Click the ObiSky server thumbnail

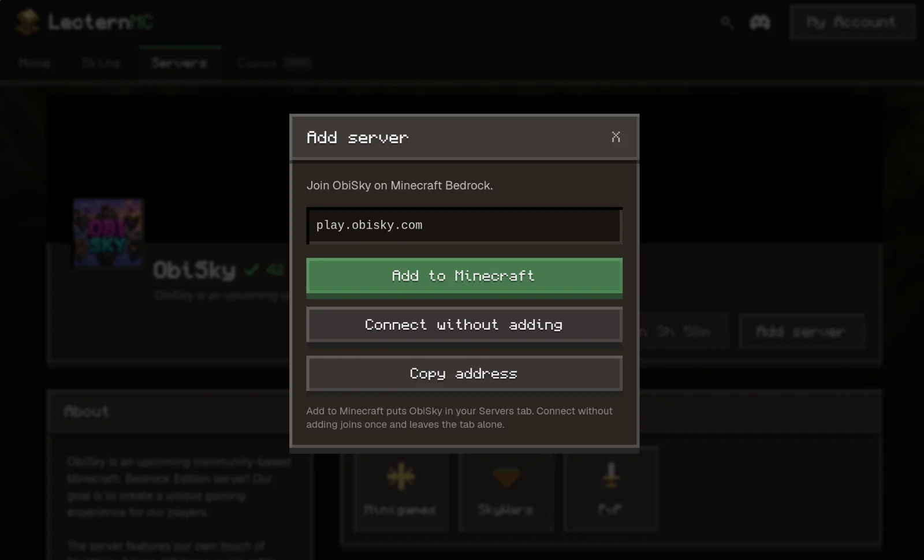(x=108, y=233)
